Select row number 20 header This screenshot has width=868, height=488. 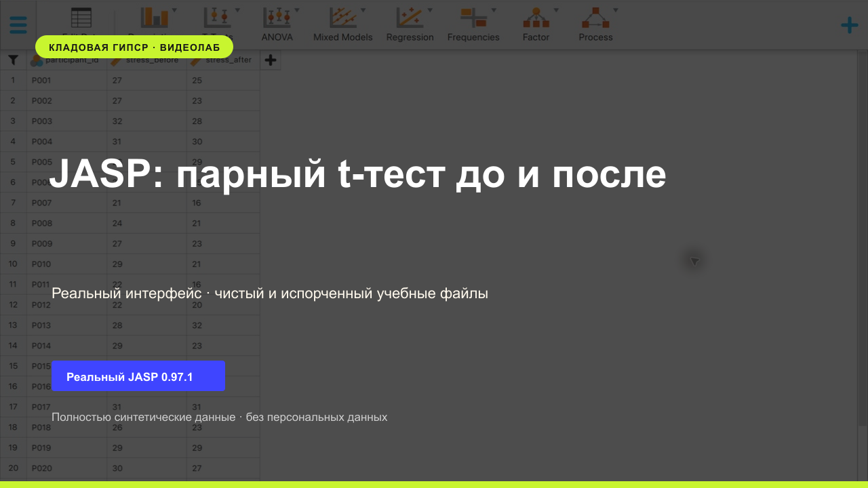(x=13, y=468)
